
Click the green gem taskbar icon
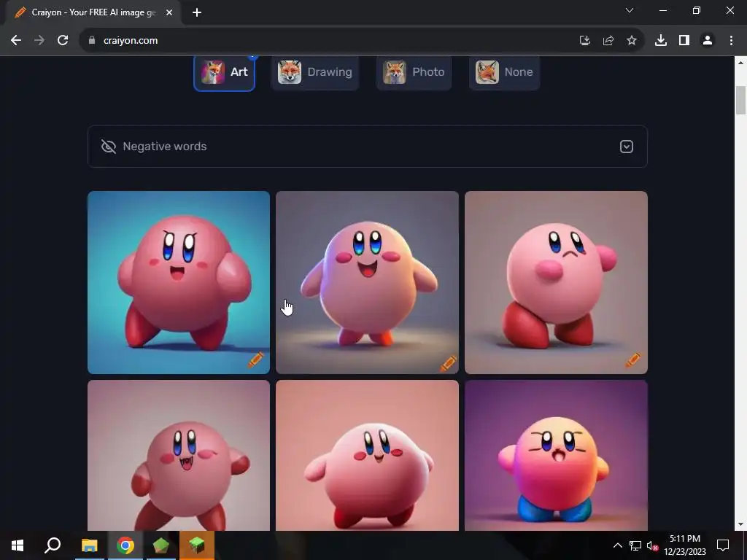pos(161,545)
